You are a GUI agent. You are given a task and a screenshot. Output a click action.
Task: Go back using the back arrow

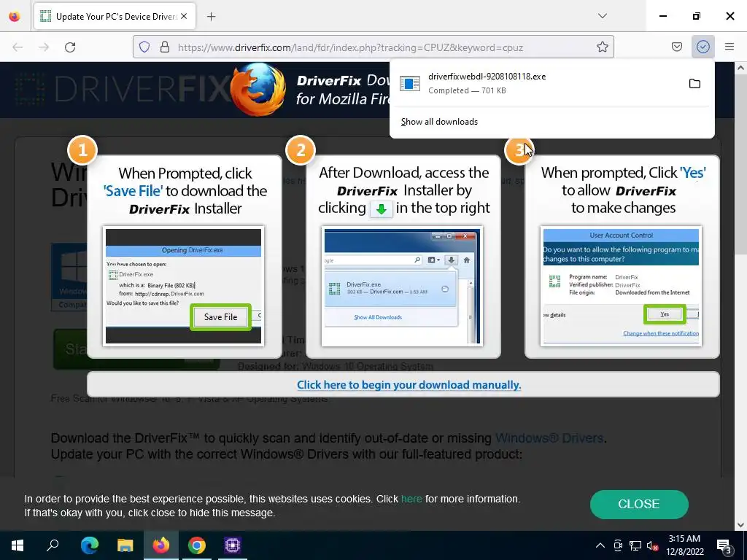(x=18, y=47)
